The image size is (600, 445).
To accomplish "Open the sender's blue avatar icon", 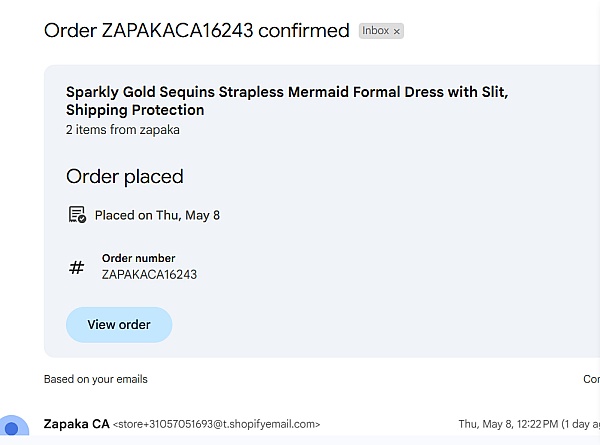I will click(12, 430).
